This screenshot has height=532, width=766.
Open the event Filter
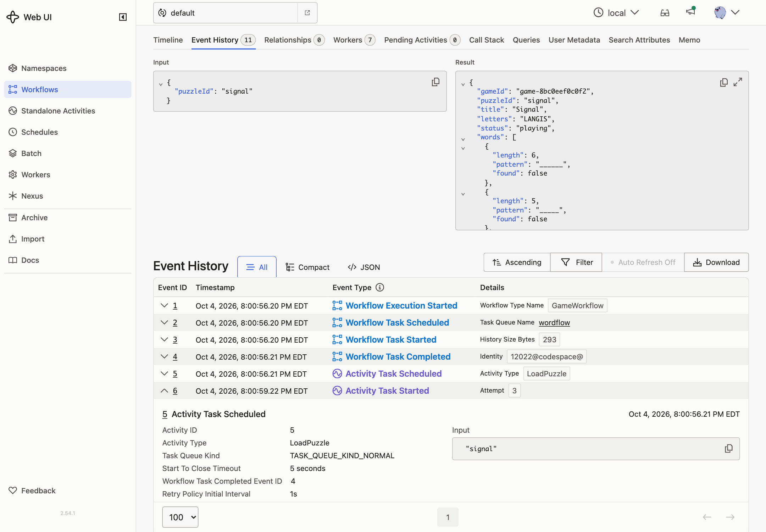coord(576,262)
